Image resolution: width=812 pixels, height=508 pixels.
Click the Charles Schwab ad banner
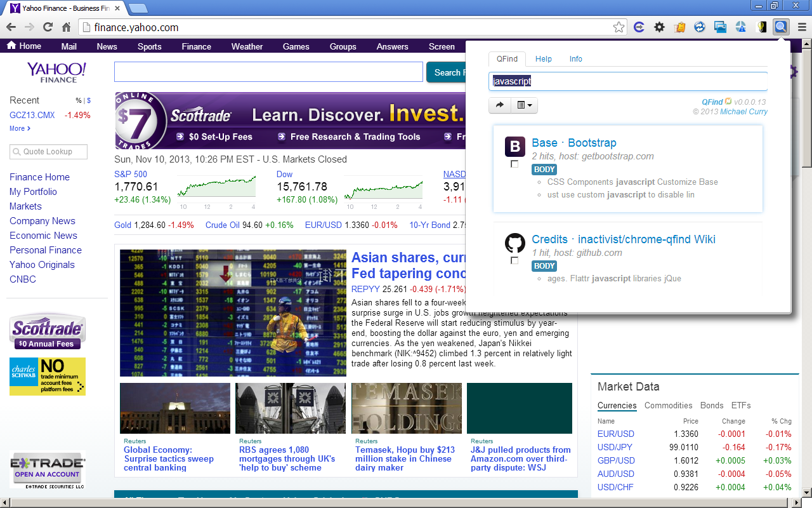(48, 376)
